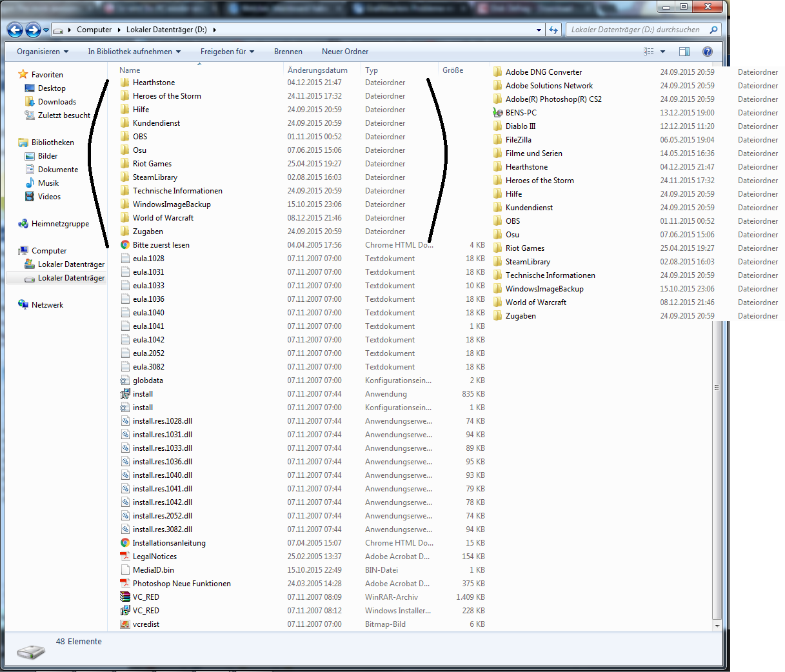The width and height of the screenshot is (785, 672).
Task: Open the view options dropdown arrow
Action: (662, 52)
